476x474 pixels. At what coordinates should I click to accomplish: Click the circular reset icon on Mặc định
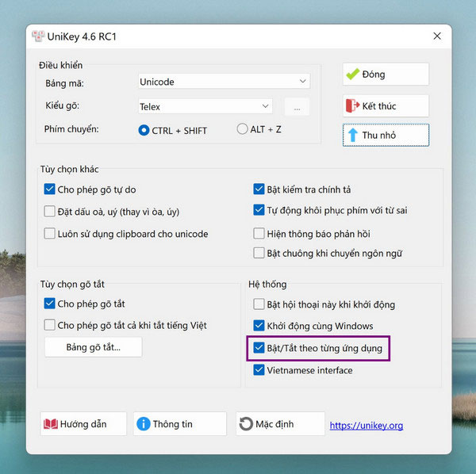246,423
